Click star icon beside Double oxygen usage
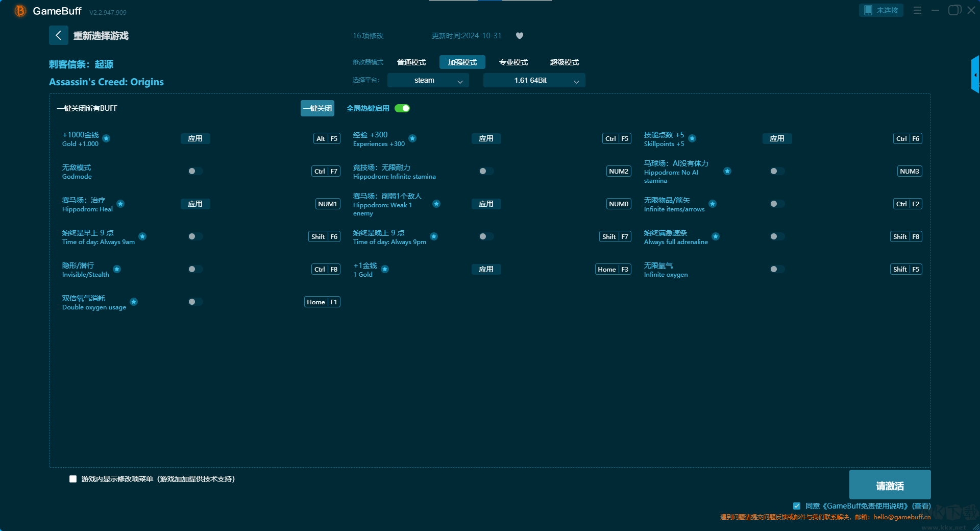The height and width of the screenshot is (531, 980). tap(134, 302)
